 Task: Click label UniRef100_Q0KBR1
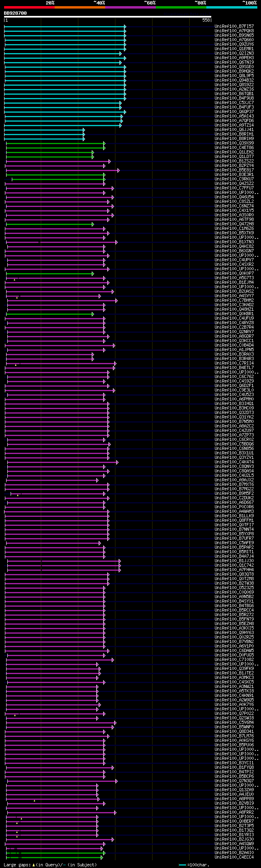click(x=234, y=314)
